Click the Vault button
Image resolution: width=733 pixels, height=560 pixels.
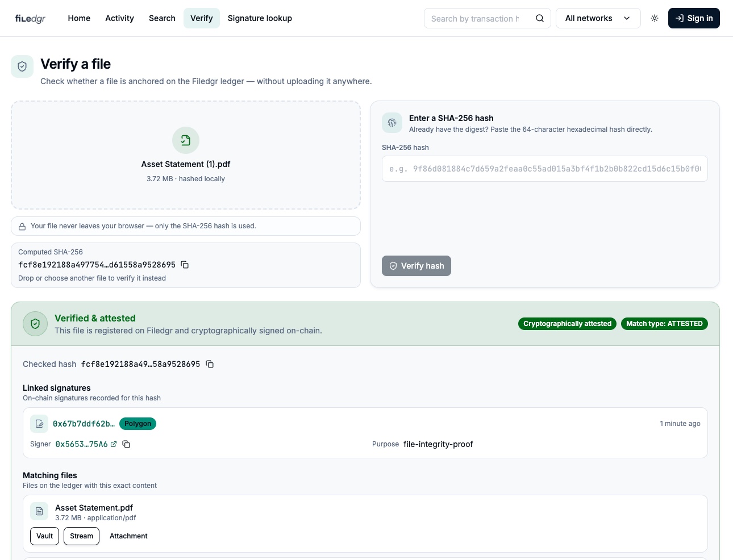pos(44,536)
